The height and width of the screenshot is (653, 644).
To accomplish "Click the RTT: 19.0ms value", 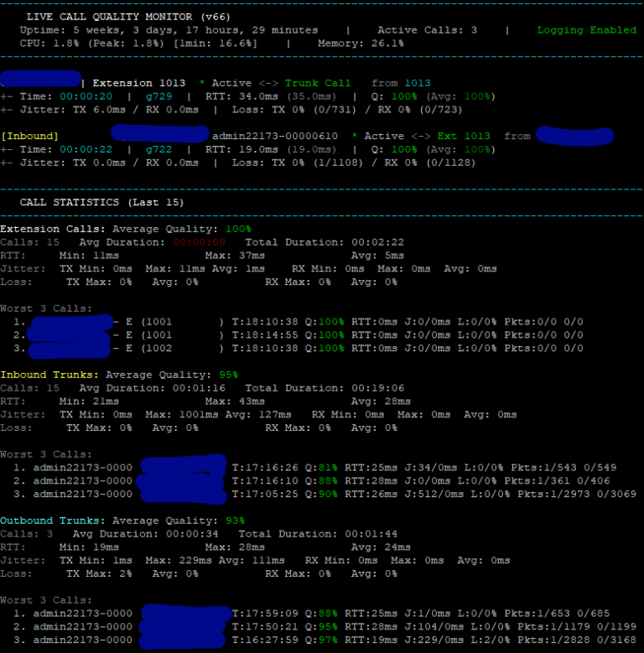I will click(241, 149).
